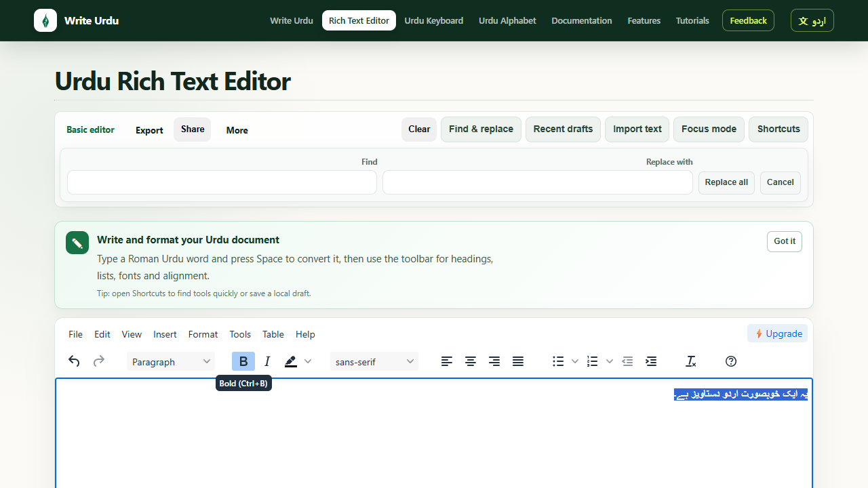Cancel find and replace
This screenshot has width=868, height=488.
coord(781,182)
